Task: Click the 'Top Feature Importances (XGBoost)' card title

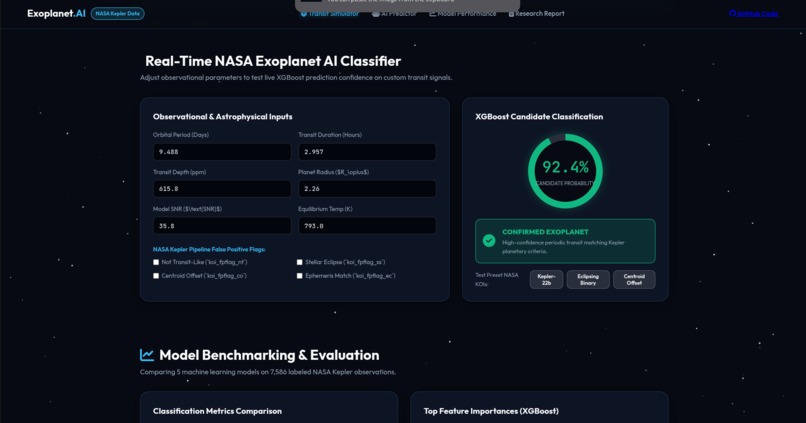Action: tap(491, 411)
